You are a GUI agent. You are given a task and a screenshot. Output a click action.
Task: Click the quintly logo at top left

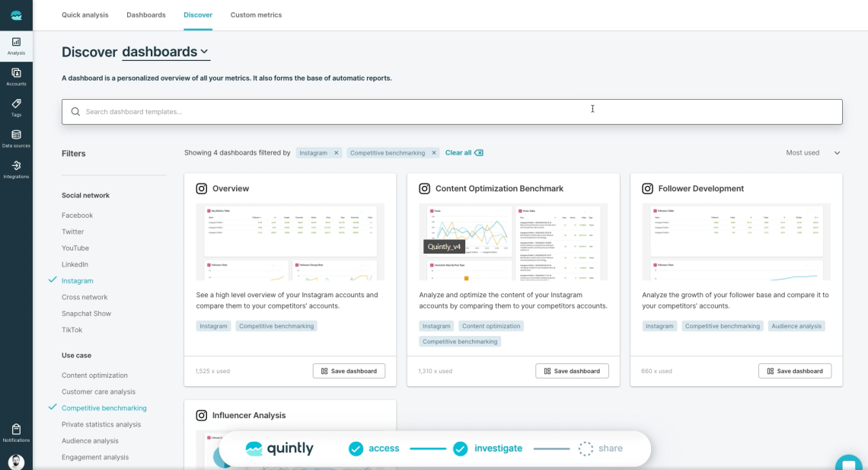[16, 15]
